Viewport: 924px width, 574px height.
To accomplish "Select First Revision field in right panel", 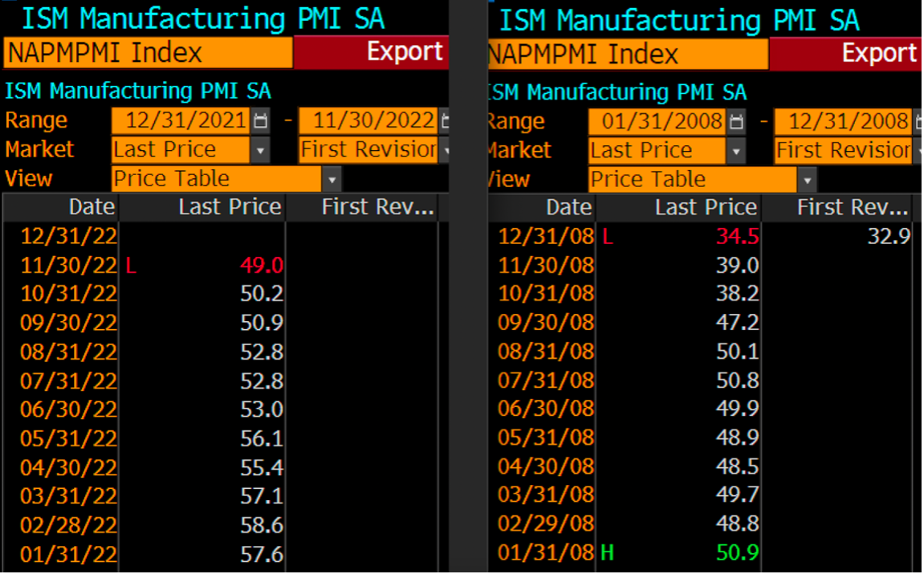I will tap(844, 150).
